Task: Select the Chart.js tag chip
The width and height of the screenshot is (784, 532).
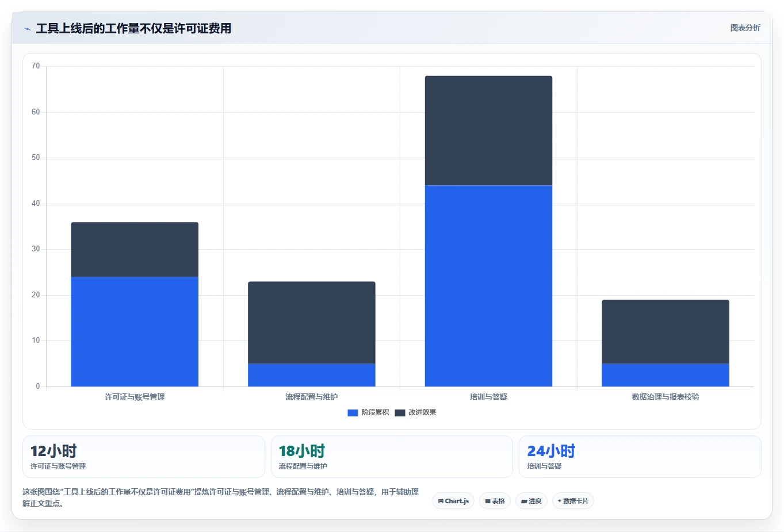Action: 453,501
